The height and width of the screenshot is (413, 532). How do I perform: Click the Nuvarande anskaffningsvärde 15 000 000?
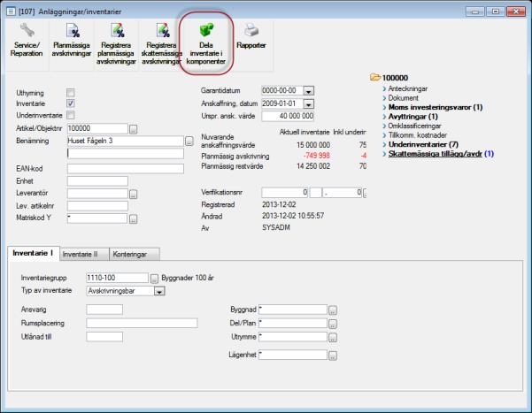(x=313, y=145)
